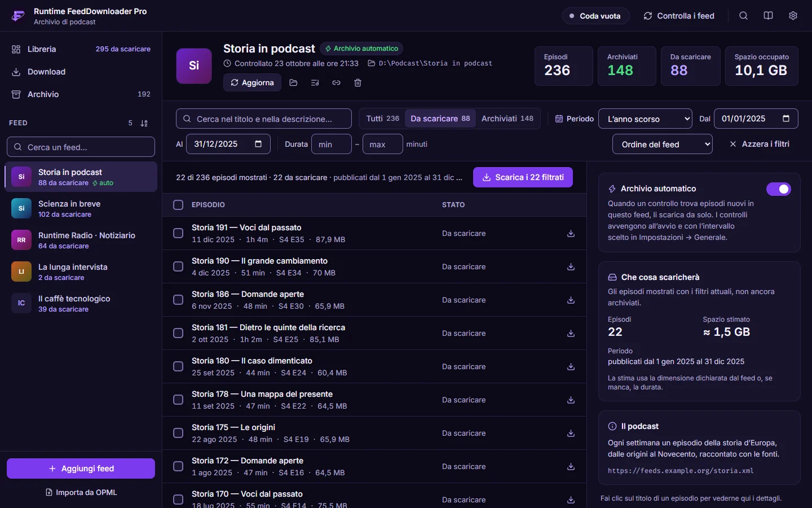Open Libreria in the sidebar
This screenshot has height=508, width=812.
pos(81,49)
